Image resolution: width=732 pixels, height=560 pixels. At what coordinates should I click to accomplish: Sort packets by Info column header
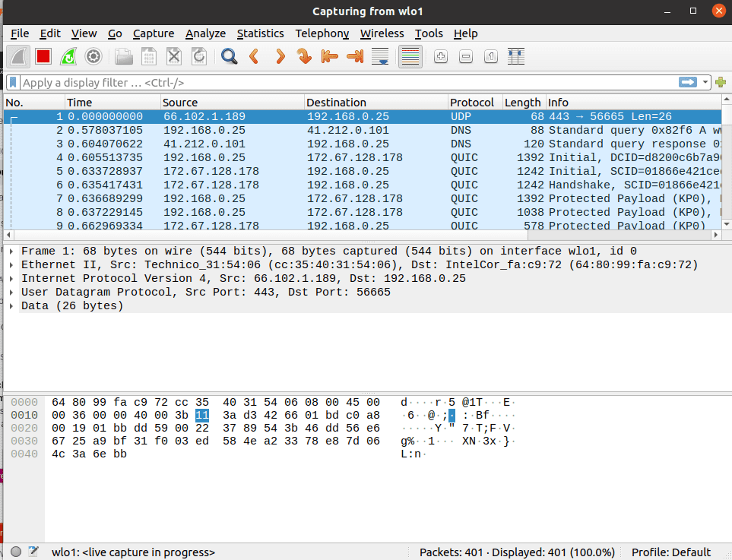(633, 103)
